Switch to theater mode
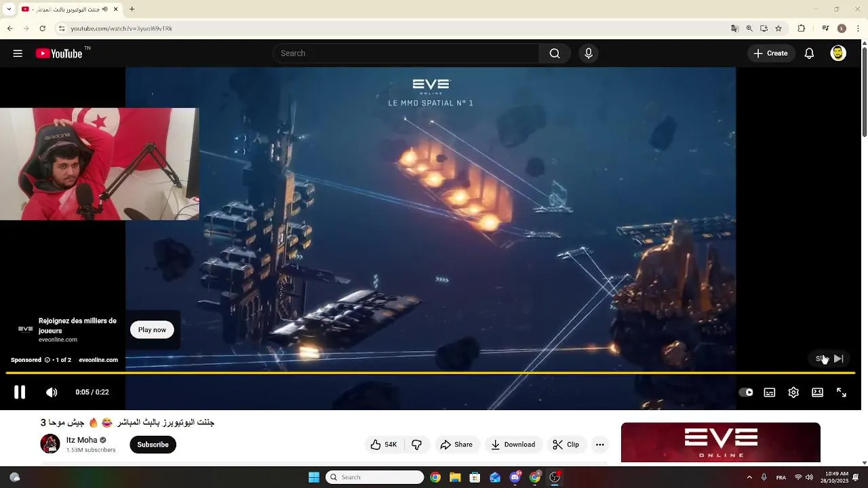Screen dimensions: 868x488 tap(818, 392)
